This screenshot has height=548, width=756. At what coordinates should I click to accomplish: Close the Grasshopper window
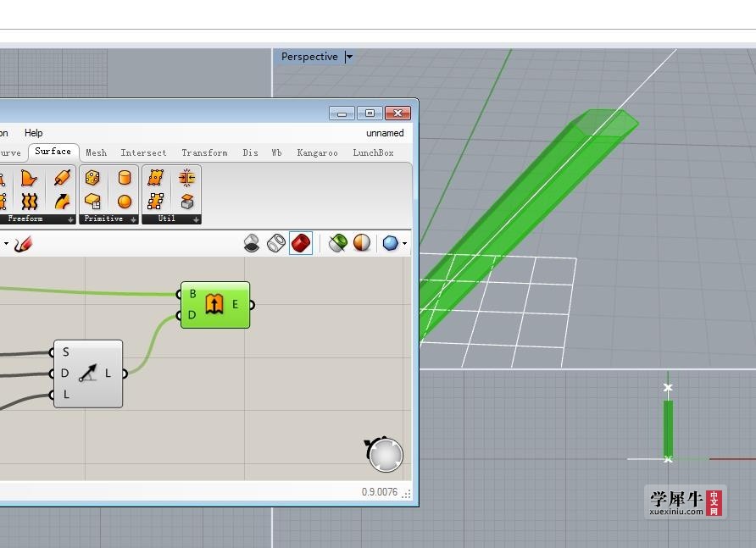point(397,113)
